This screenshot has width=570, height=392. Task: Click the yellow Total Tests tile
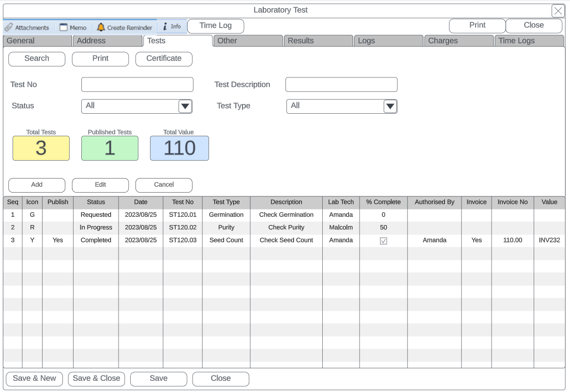tap(41, 148)
